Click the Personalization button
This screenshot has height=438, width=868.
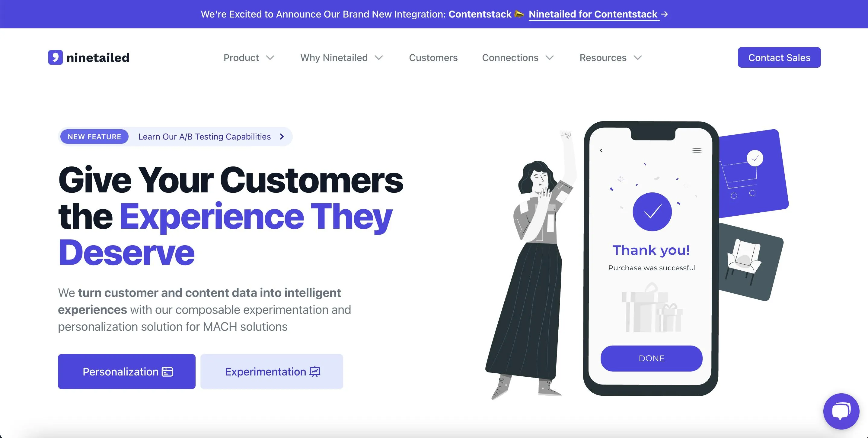(x=127, y=372)
